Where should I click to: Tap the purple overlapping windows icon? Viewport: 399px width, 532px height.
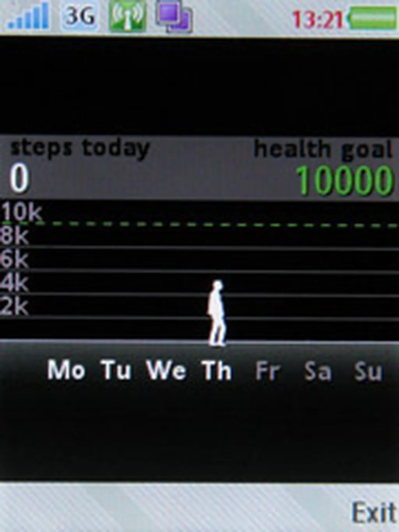(x=174, y=16)
